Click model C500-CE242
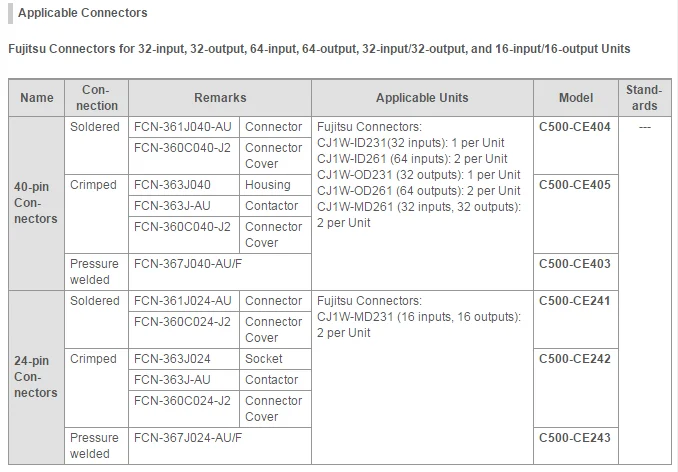 574,359
